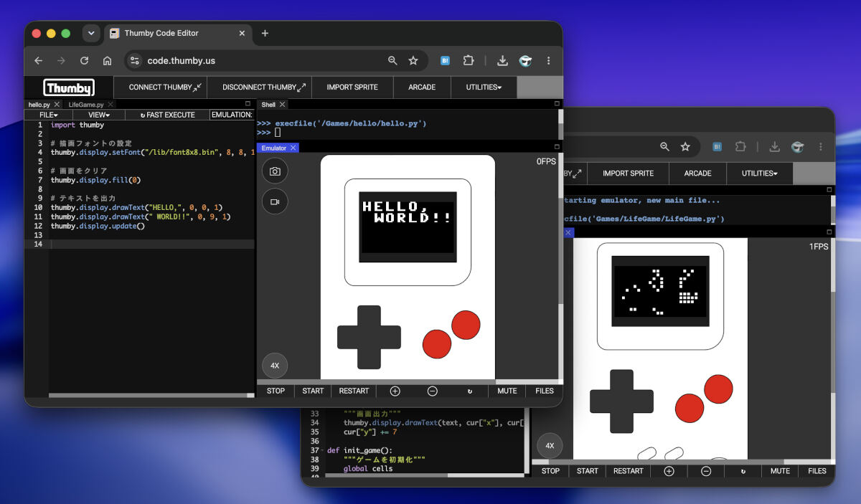861x504 pixels.
Task: Toggle the 4X scale button in back window
Action: (550, 445)
